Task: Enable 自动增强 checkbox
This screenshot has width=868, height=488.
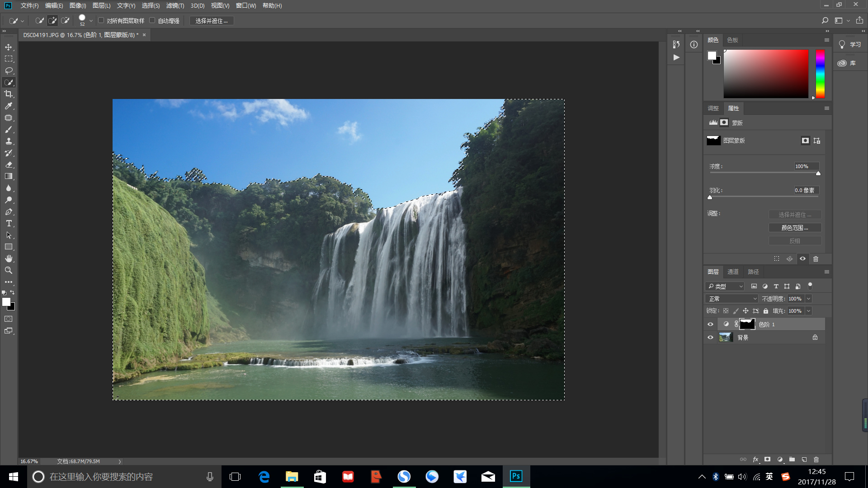Action: click(x=152, y=20)
